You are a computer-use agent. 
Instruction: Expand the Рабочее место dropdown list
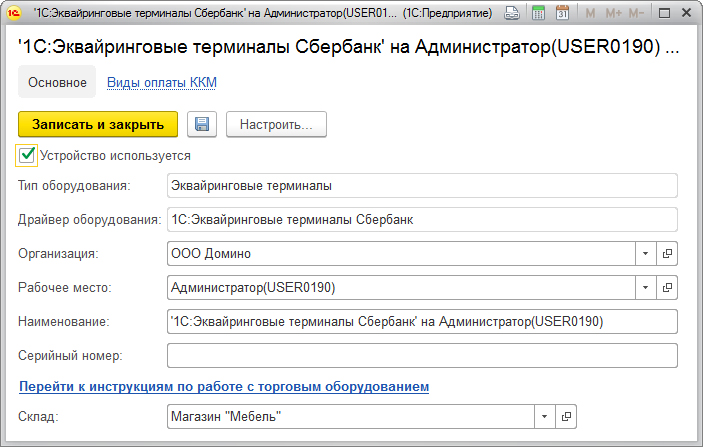[x=645, y=288]
